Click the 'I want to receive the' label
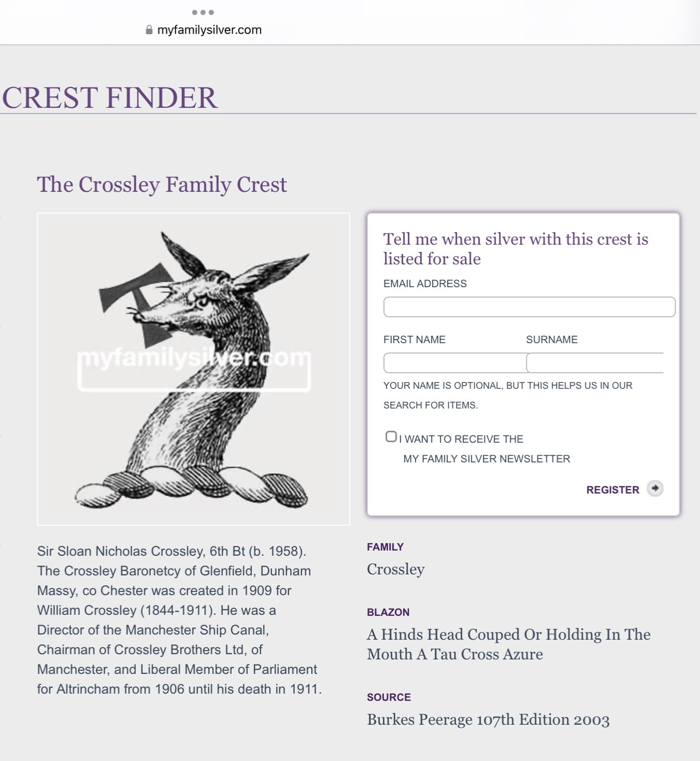 point(461,439)
